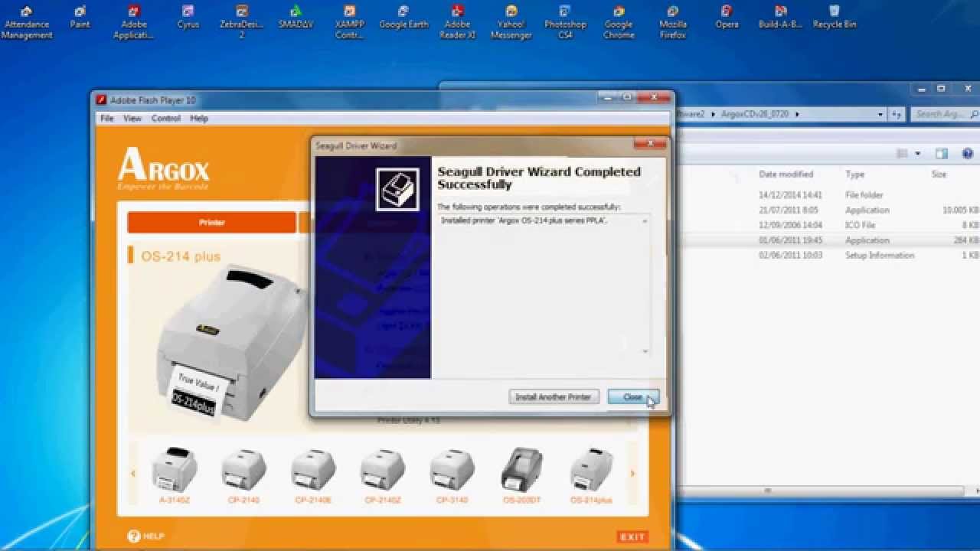Image resolution: width=980 pixels, height=551 pixels.
Task: Open Google Earth desktop icon
Action: [x=403, y=18]
